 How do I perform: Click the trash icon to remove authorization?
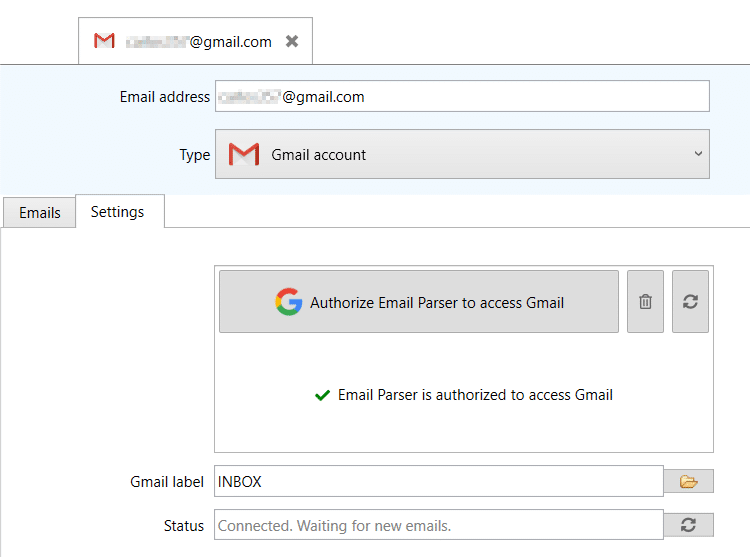[x=645, y=302]
